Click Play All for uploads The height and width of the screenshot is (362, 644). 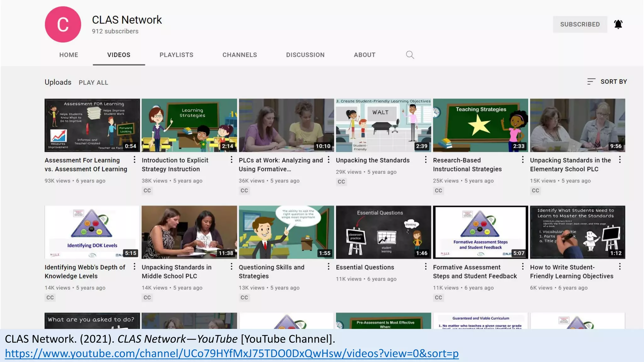tap(93, 83)
